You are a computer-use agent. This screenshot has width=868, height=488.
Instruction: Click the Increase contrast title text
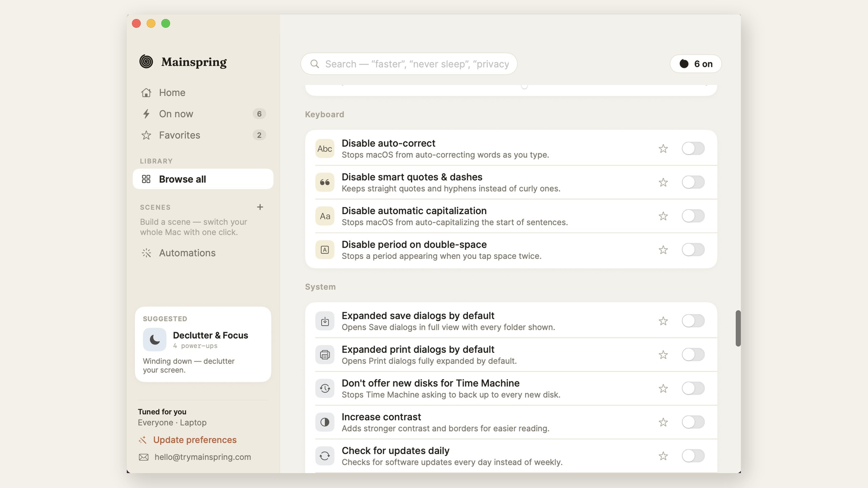tap(381, 417)
